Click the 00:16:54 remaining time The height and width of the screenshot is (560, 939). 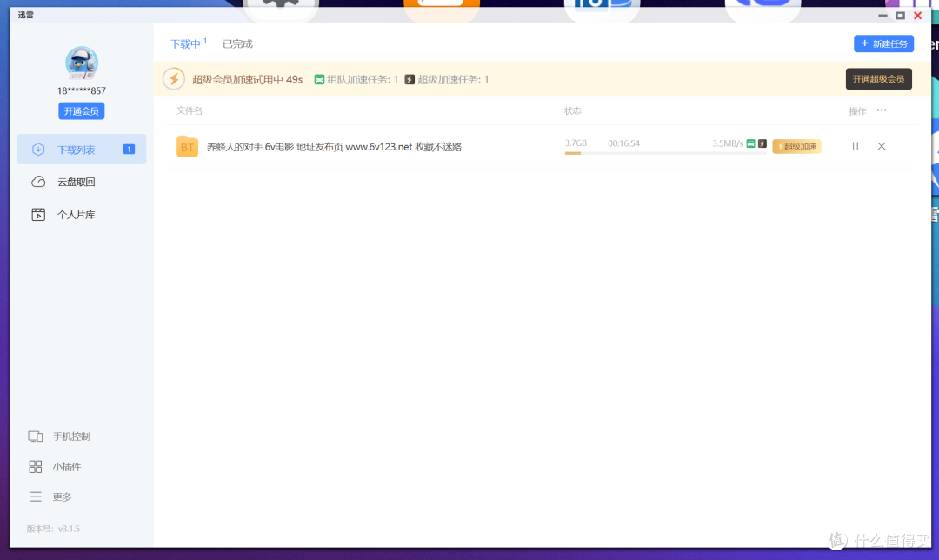623,143
